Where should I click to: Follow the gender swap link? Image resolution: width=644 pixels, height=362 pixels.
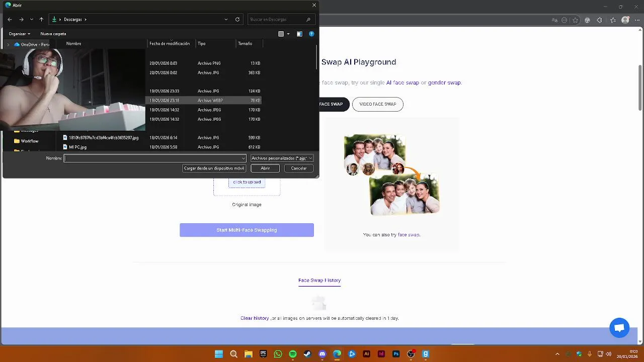coord(444,82)
